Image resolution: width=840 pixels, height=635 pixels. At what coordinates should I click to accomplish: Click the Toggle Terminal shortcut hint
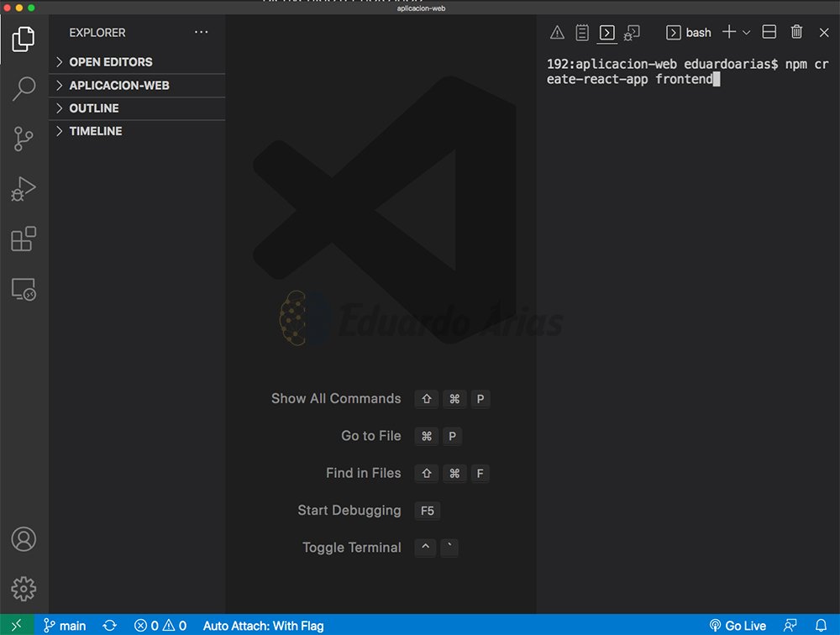[x=380, y=547]
